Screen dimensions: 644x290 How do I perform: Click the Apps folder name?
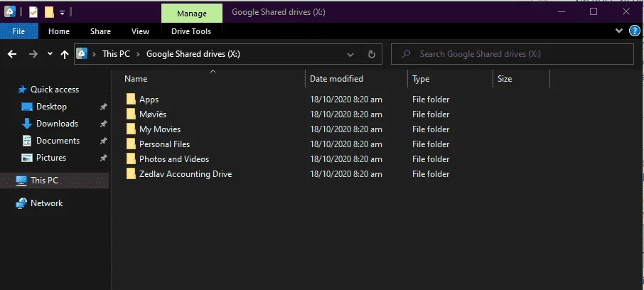click(x=149, y=100)
